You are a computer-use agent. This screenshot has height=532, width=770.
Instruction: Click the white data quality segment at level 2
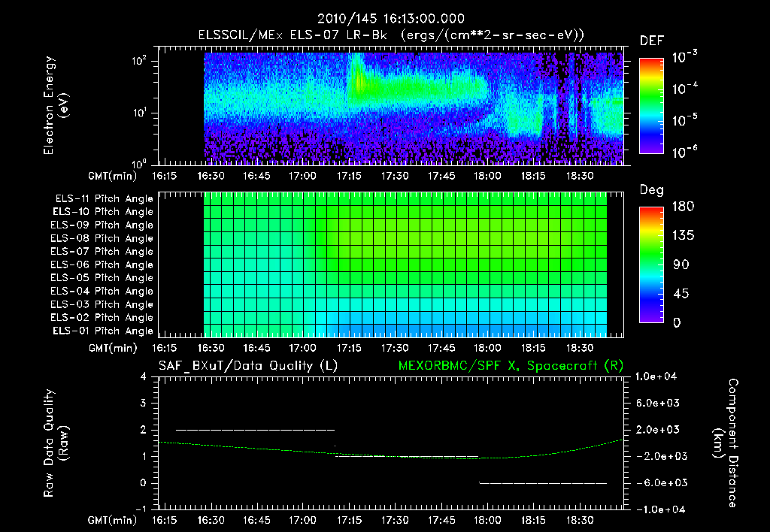point(256,430)
